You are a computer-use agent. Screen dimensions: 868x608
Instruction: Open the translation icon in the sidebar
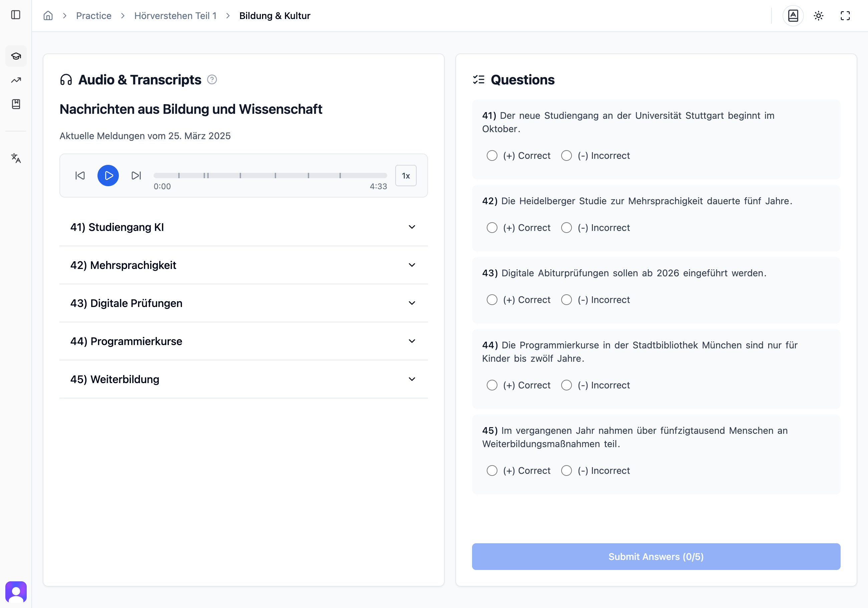[16, 159]
